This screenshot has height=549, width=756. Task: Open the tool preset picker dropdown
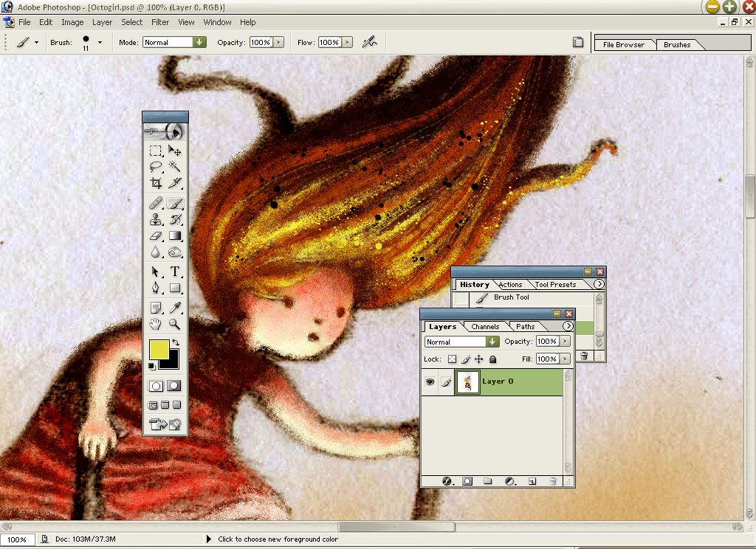pos(36,42)
